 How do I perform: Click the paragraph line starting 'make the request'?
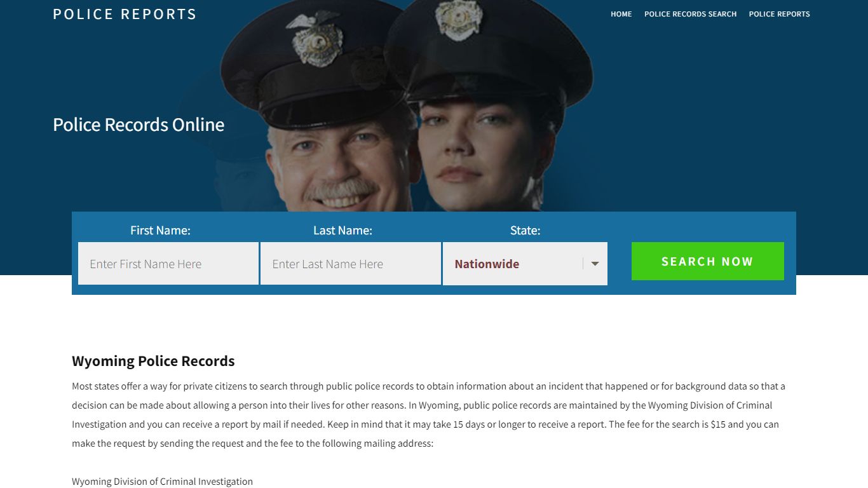click(252, 444)
